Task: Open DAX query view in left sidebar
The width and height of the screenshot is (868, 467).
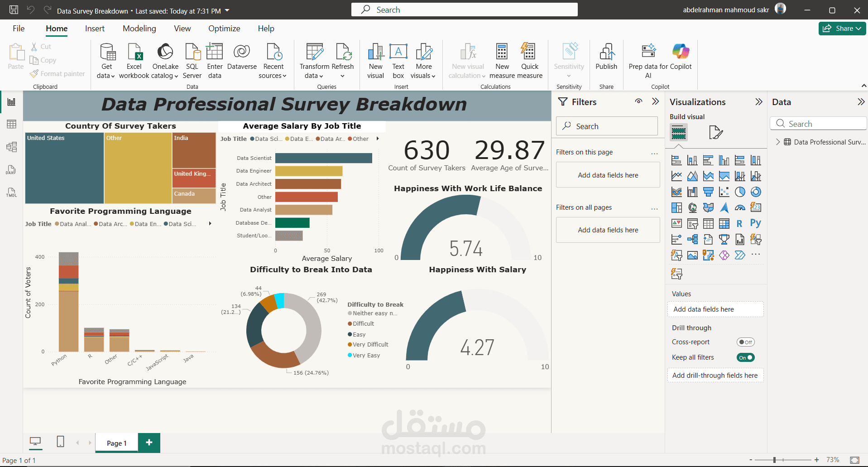Action: tap(11, 170)
